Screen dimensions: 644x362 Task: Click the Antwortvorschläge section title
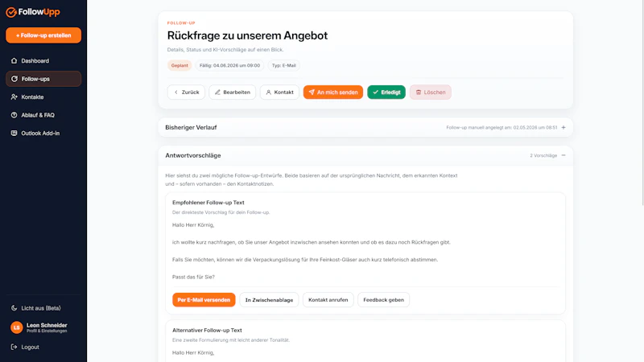click(x=193, y=155)
